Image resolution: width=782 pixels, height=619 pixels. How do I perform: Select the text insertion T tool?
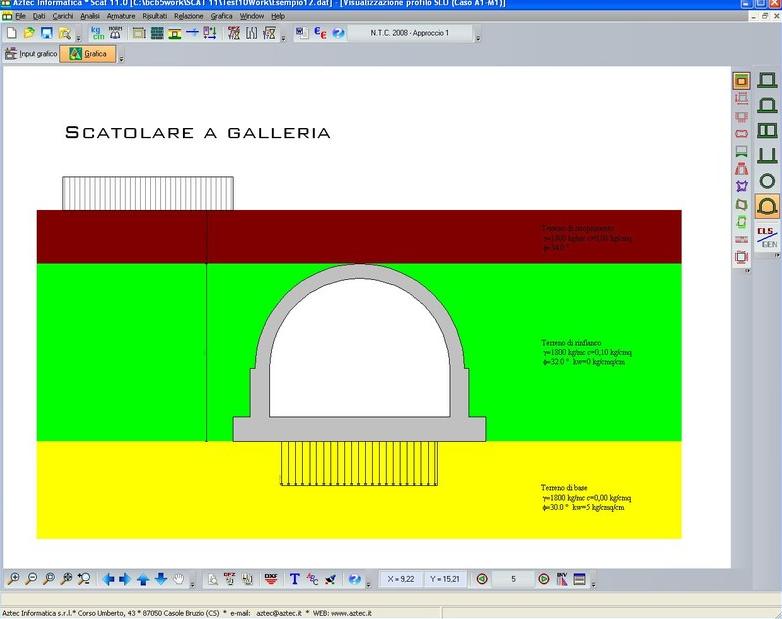point(295,579)
